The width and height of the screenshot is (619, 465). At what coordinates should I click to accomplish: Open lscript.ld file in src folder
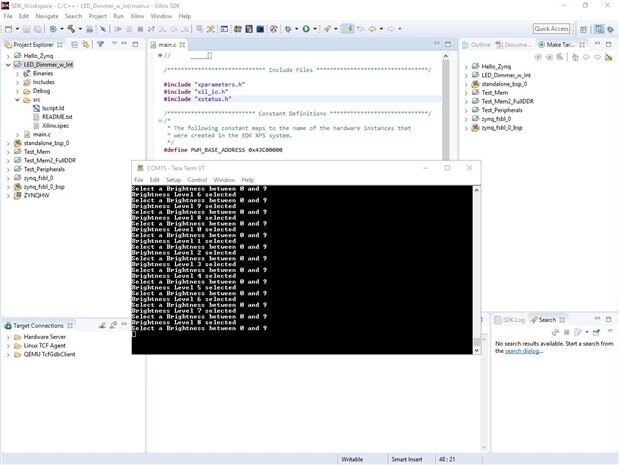[x=52, y=108]
